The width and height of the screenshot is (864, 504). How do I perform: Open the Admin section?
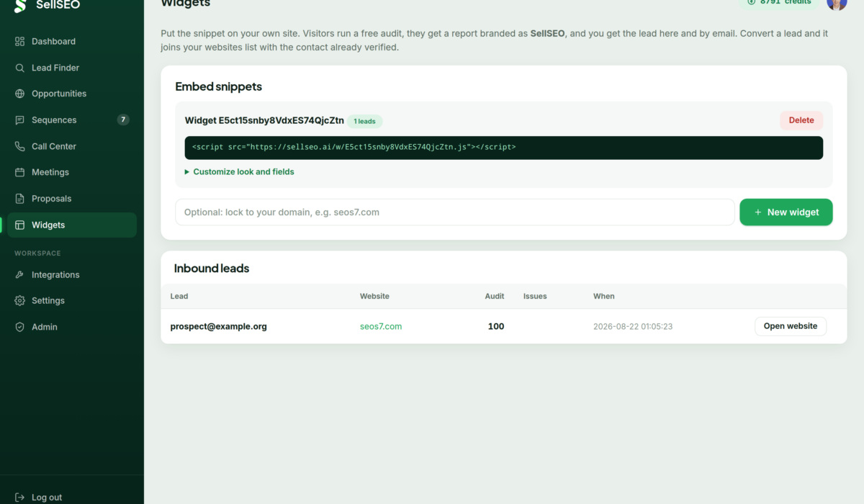click(72, 327)
